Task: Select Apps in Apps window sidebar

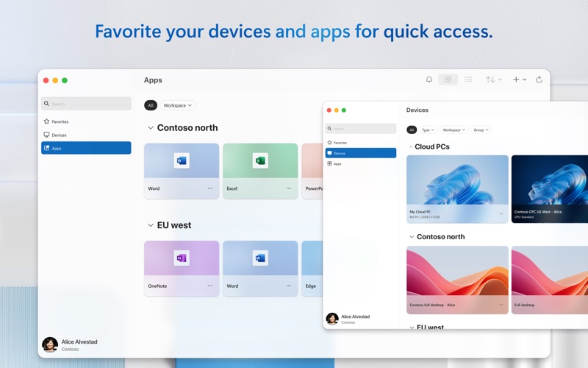Action: [x=86, y=148]
